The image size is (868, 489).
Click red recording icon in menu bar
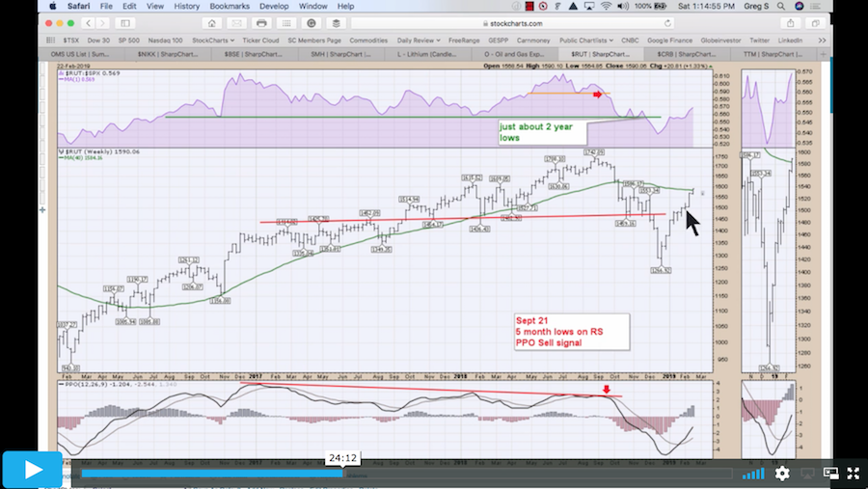[x=529, y=6]
